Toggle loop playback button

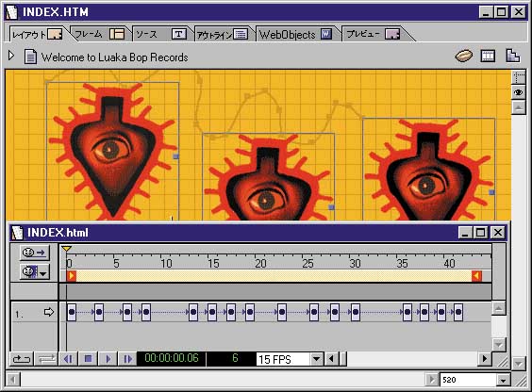pos(22,359)
